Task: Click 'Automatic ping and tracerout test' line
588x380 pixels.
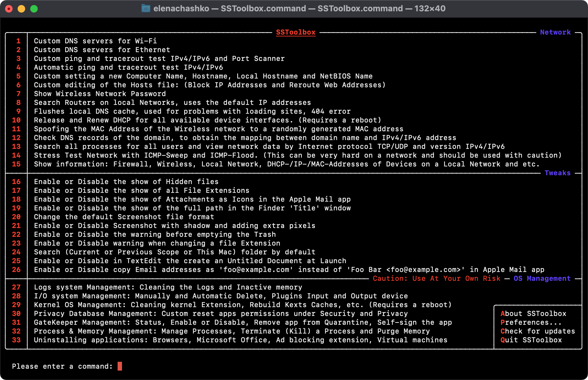Action: (x=128, y=68)
